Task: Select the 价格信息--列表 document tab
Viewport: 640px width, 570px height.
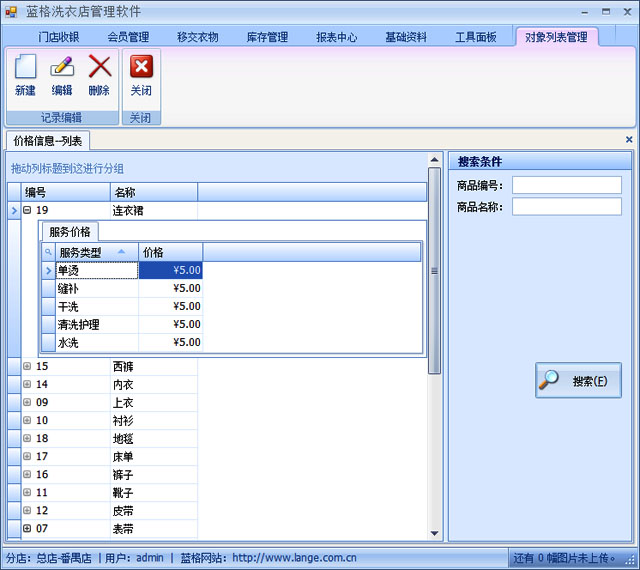Action: [x=48, y=141]
